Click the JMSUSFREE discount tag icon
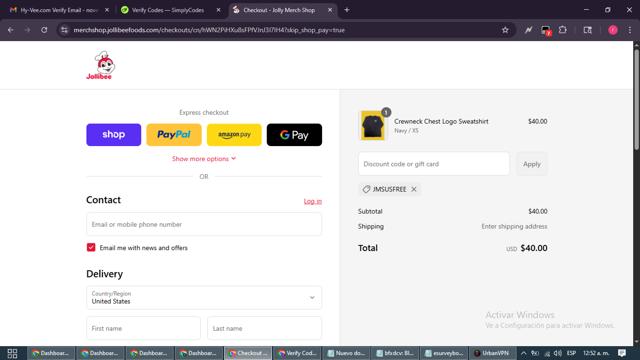 (x=366, y=189)
